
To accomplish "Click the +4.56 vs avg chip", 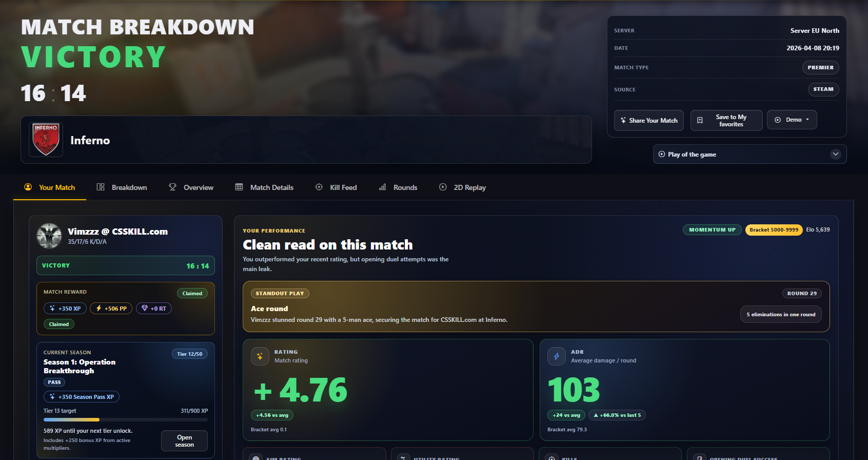I will (x=272, y=415).
